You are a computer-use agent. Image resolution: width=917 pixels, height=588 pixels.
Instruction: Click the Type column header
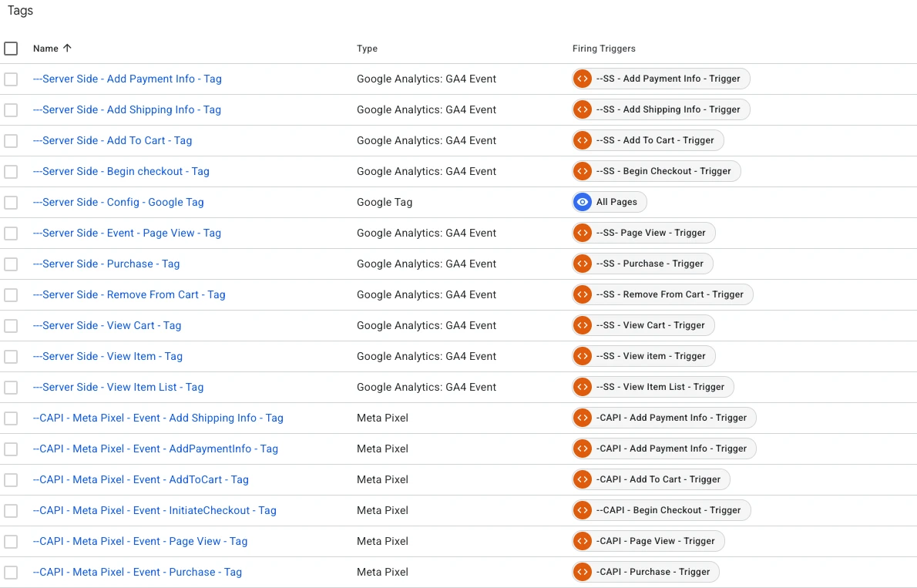click(x=368, y=49)
